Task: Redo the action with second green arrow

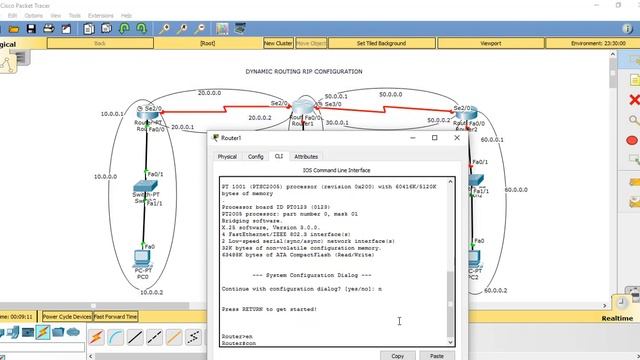Action: pos(141,29)
